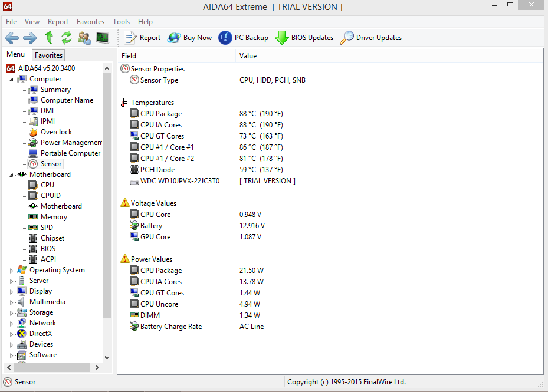Expand the Devices tree node
The width and height of the screenshot is (548, 392).
[x=11, y=345]
